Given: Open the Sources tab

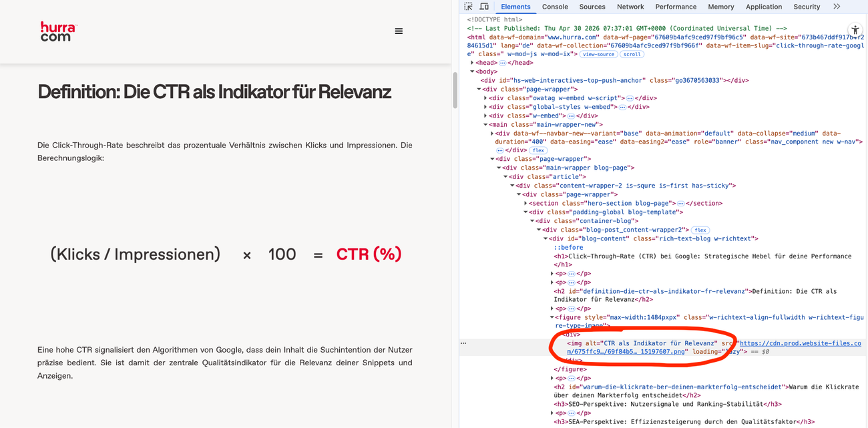Looking at the screenshot, I should [x=592, y=7].
